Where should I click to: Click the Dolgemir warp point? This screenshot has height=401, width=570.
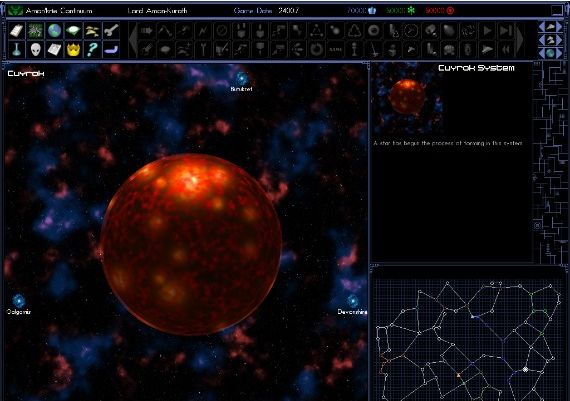[19, 301]
